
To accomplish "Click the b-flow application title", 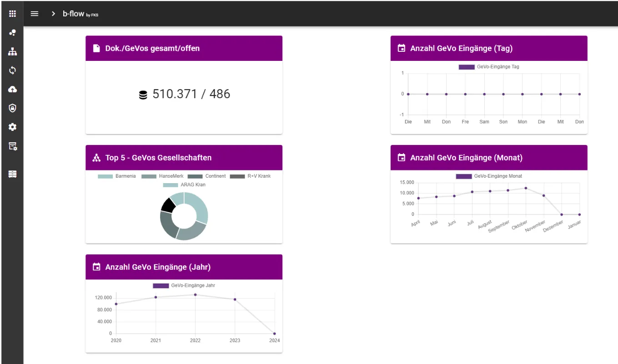I will (x=74, y=14).
